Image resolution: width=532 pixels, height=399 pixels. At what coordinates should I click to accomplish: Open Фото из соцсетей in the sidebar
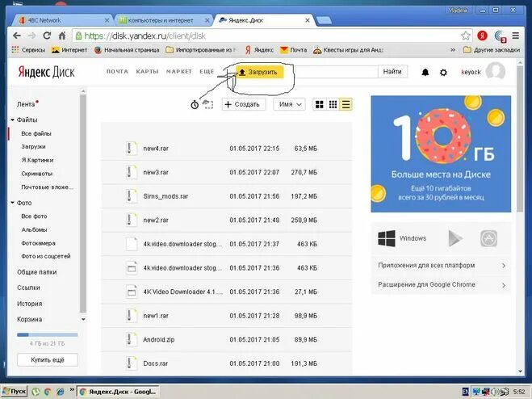46,256
